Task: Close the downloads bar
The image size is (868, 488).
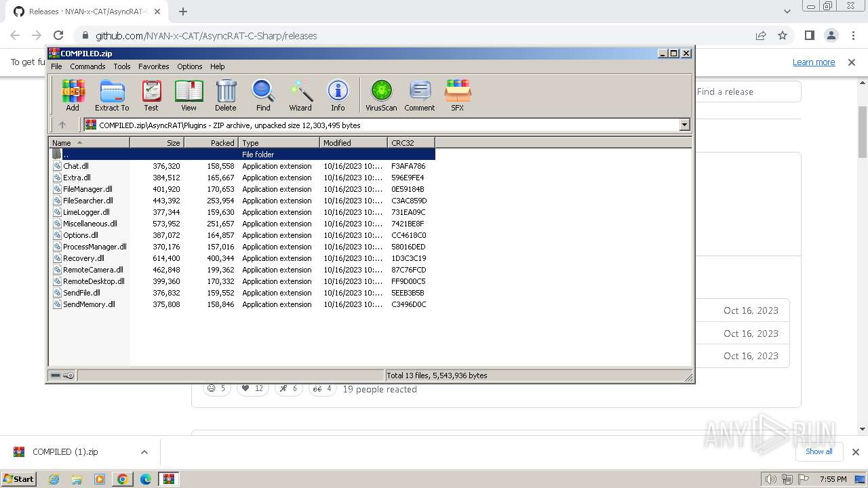Action: [x=855, y=452]
